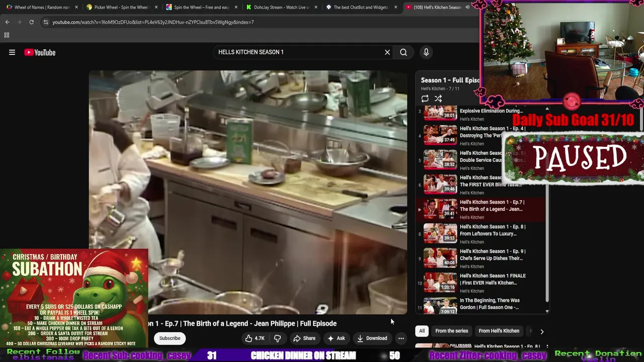This screenshot has width=644, height=362.
Task: Go to the YouTube home logo
Action: click(x=40, y=52)
